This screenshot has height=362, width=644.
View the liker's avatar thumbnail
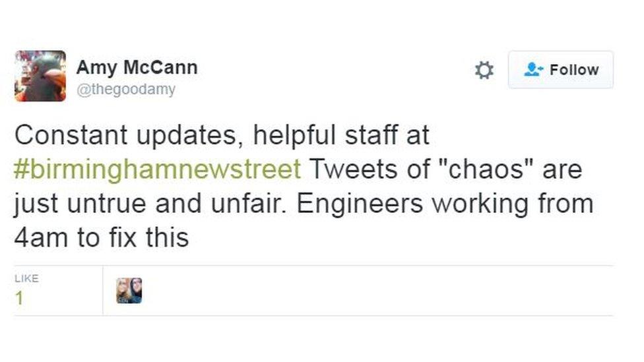129,290
